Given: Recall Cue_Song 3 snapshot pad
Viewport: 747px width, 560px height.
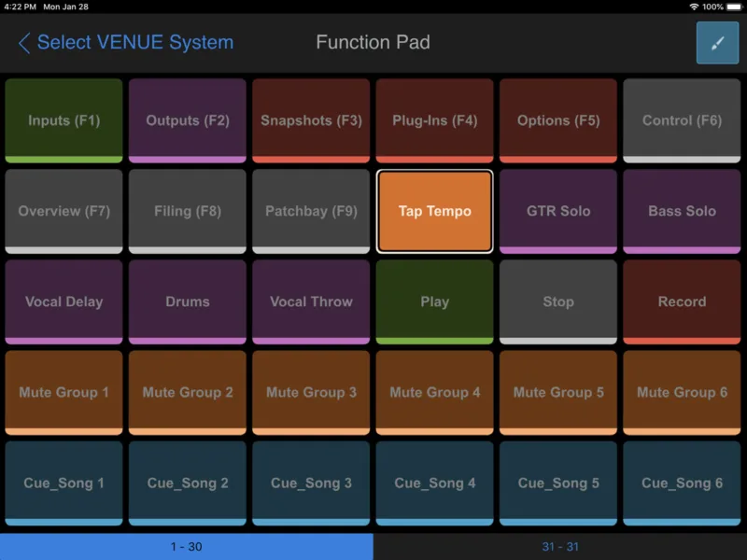Looking at the screenshot, I should coord(311,483).
